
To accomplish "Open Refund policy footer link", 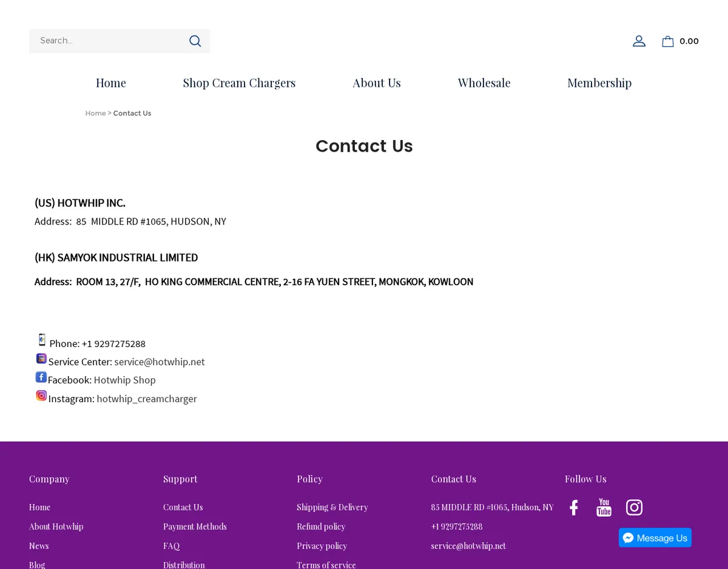I will 321,527.
